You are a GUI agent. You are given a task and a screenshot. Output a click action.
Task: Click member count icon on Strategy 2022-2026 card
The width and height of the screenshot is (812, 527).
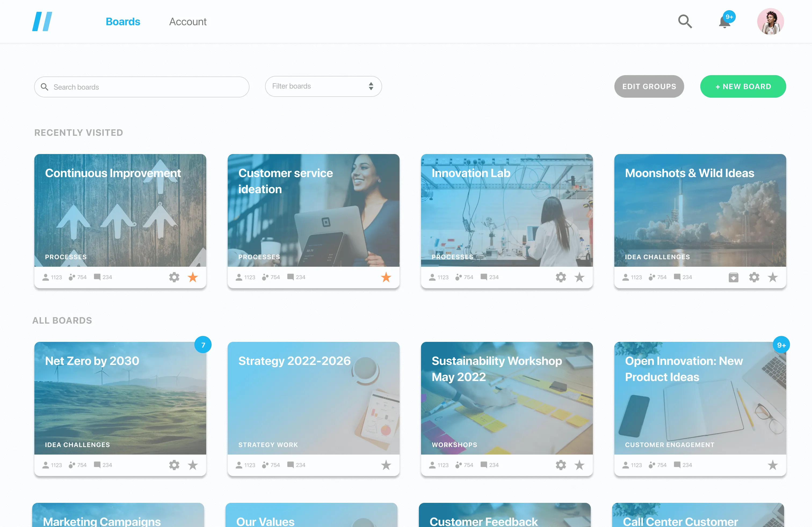tap(239, 465)
